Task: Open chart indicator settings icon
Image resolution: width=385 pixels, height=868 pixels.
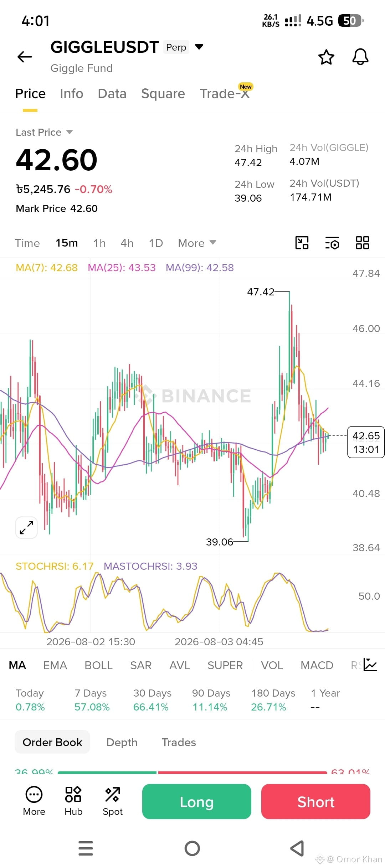Action: coord(332,243)
